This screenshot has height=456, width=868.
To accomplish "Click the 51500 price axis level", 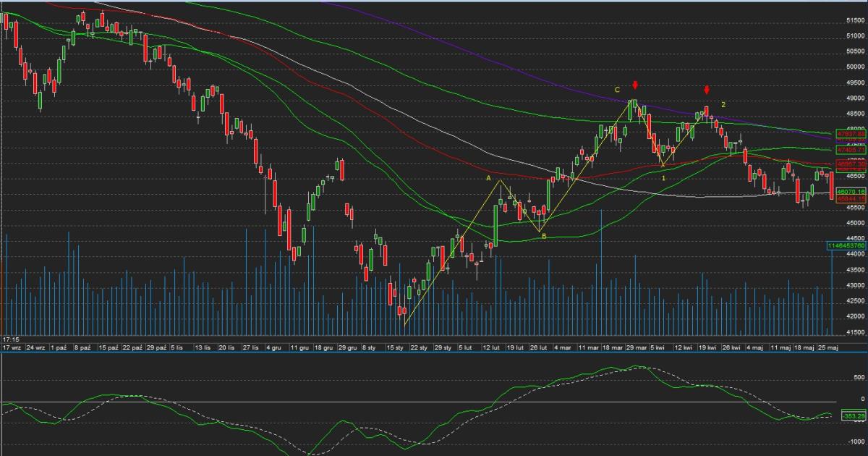I will coord(856,20).
